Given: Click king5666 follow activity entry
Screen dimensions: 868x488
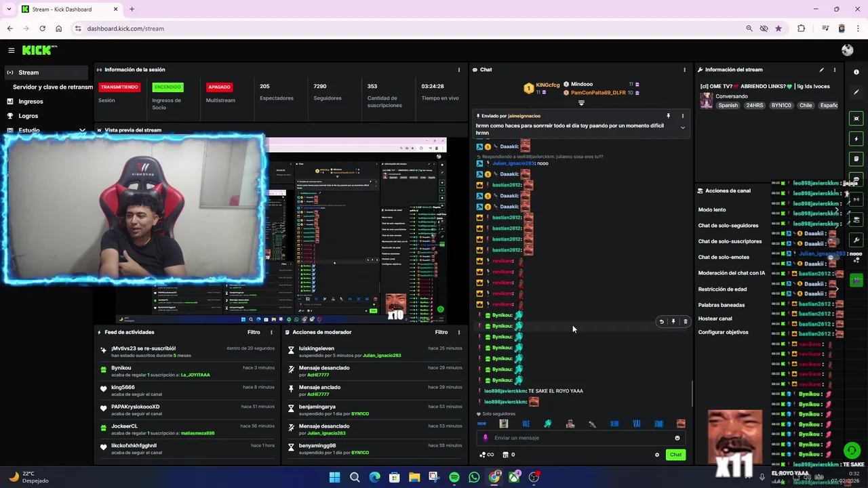Looking at the screenshot, I should [x=187, y=390].
